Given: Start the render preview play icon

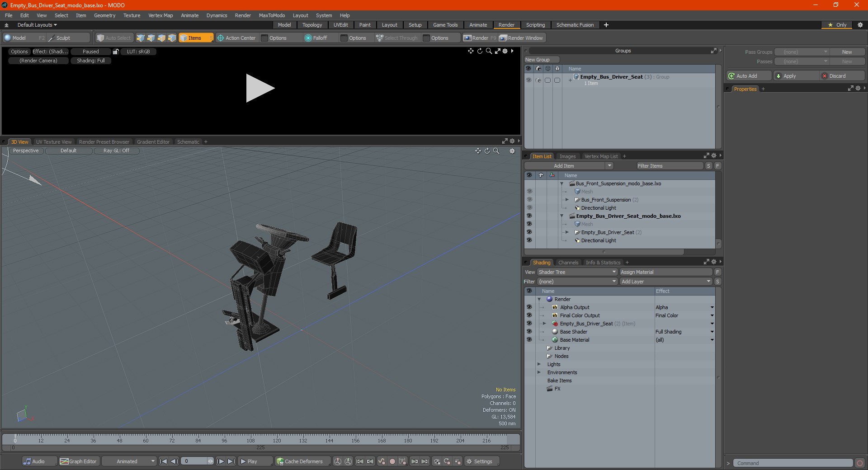Looking at the screenshot, I should click(260, 88).
